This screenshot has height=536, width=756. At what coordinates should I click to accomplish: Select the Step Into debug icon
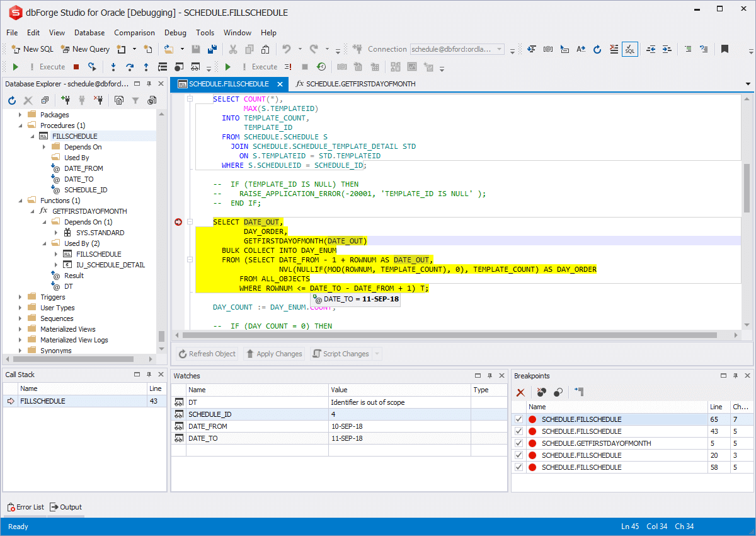113,67
